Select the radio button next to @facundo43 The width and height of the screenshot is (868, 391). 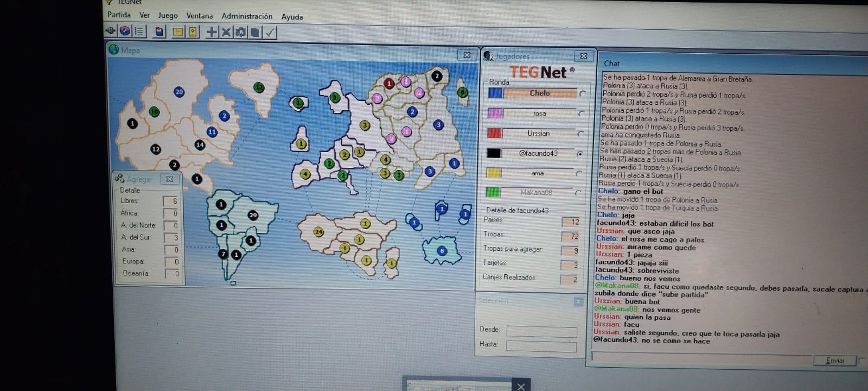[579, 154]
